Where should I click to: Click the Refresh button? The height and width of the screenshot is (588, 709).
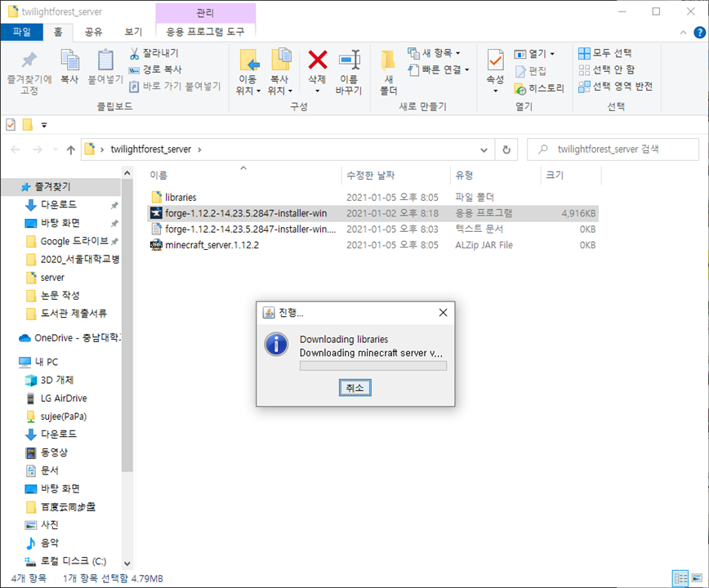tap(506, 149)
